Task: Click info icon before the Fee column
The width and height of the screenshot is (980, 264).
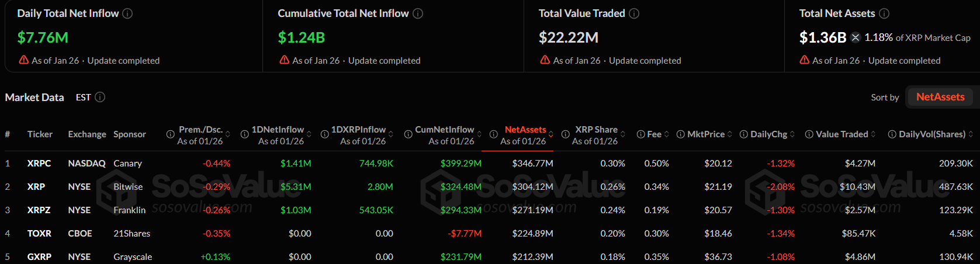Action: [x=640, y=134]
